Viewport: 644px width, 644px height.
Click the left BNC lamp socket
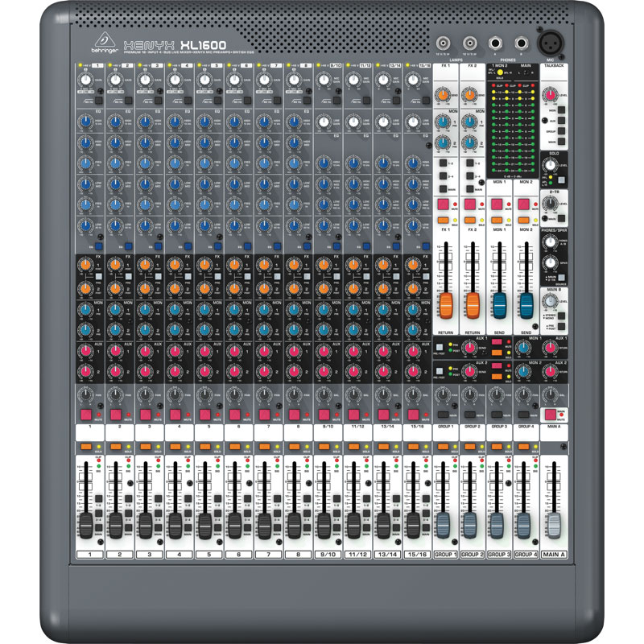(443, 44)
